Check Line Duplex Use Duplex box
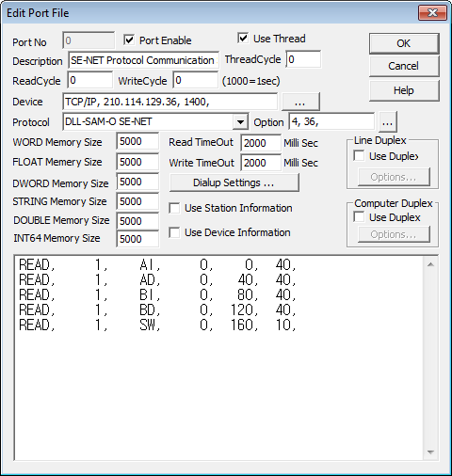 click(x=359, y=156)
